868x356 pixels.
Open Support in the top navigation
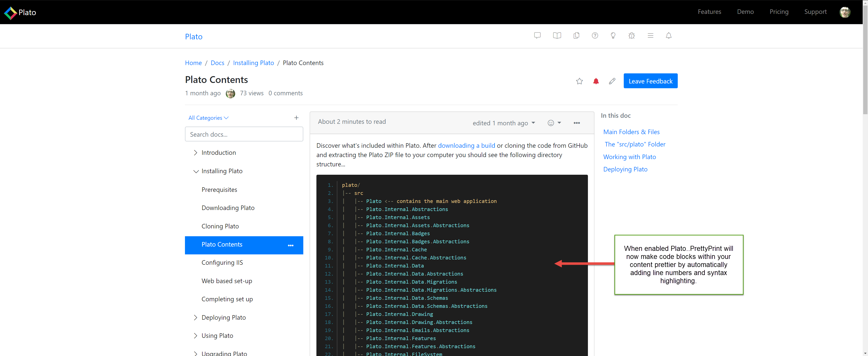(815, 12)
